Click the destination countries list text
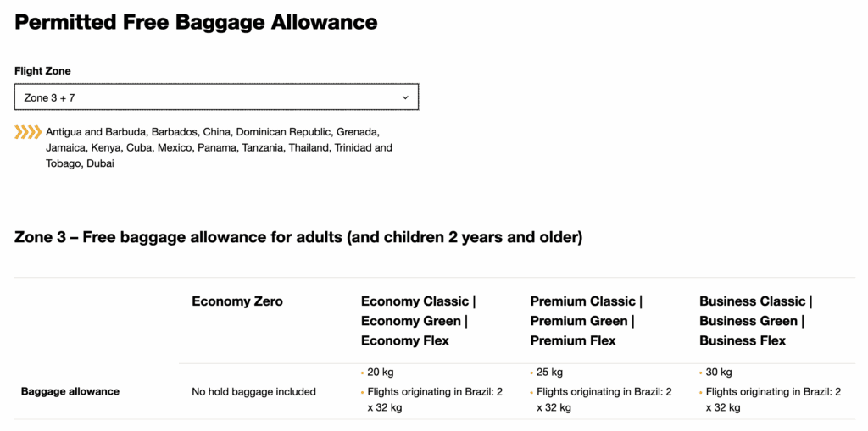868x431 pixels. [x=219, y=147]
